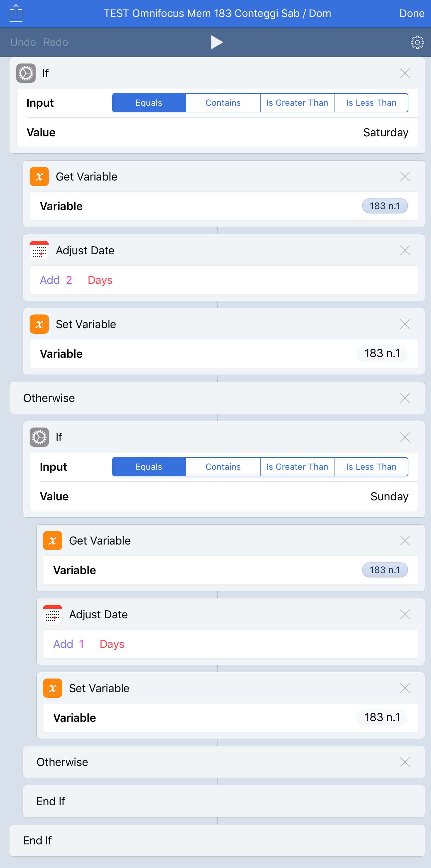Open the Add operation selector for 2 Days
Screen dimensions: 431x868
50,280
